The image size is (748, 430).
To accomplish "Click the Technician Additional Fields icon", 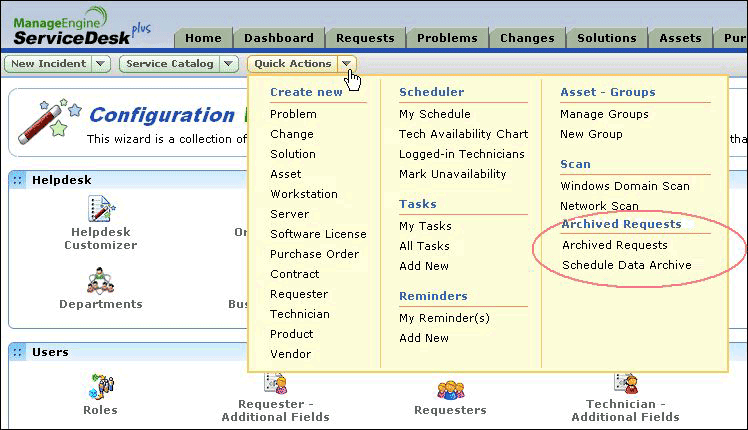I will (x=626, y=385).
